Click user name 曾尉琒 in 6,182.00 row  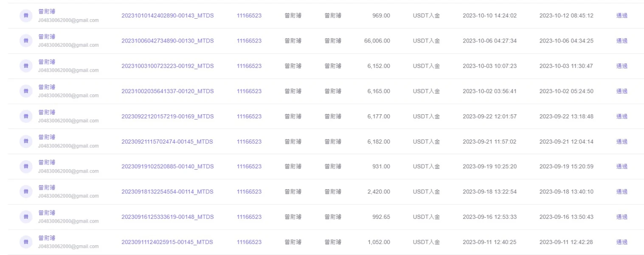47,137
